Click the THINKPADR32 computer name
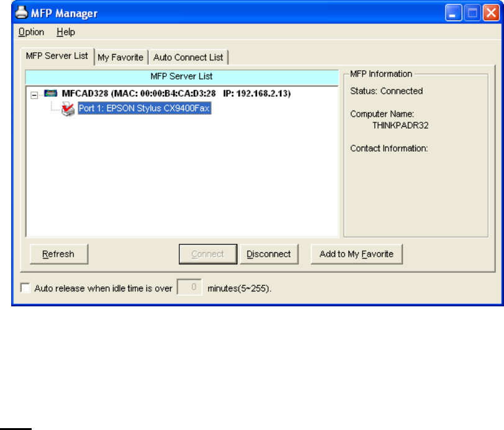This screenshot has width=504, height=430. [400, 125]
